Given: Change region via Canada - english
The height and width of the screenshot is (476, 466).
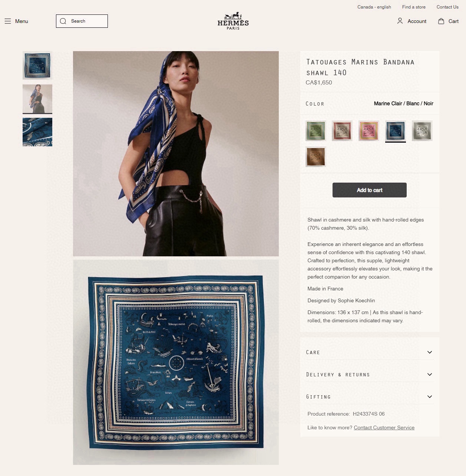Looking at the screenshot, I should [x=374, y=7].
